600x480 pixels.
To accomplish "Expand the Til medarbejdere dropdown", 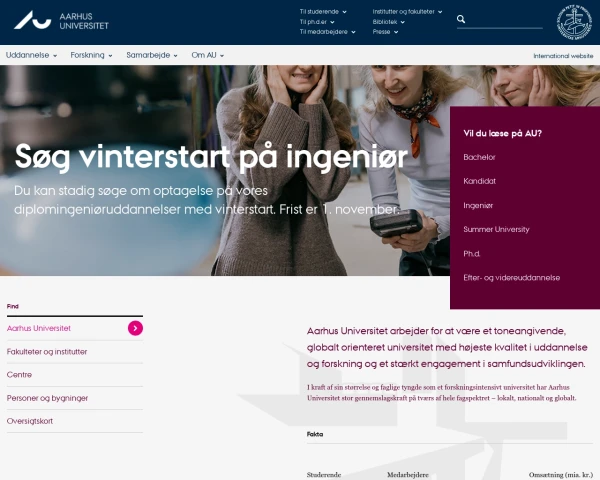I will coord(328,32).
